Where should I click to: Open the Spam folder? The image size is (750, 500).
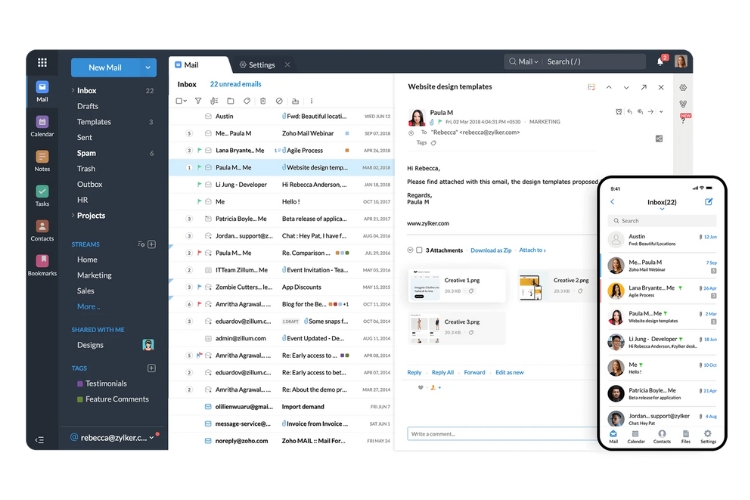87,153
